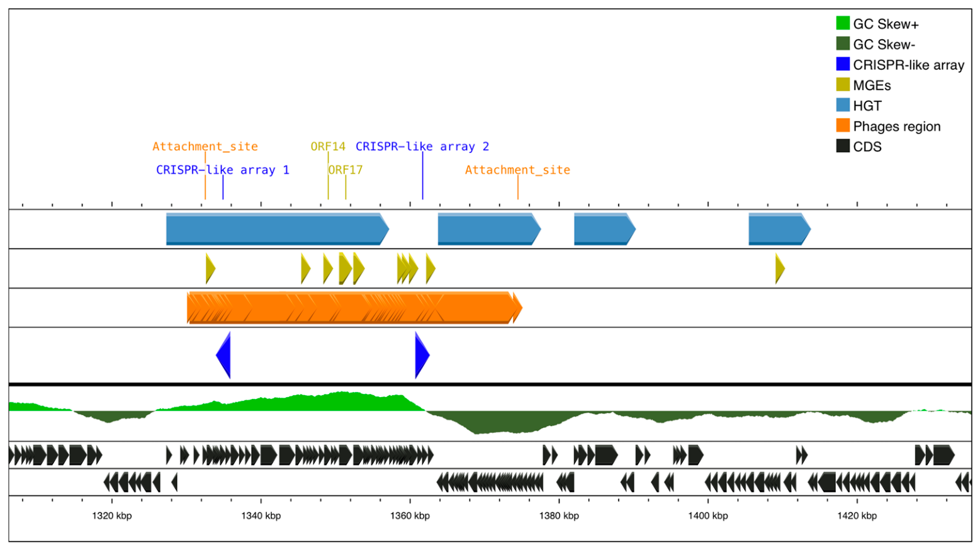980x550 pixels.
Task: Click the CRISPR-like array 1 label
Action: [223, 170]
